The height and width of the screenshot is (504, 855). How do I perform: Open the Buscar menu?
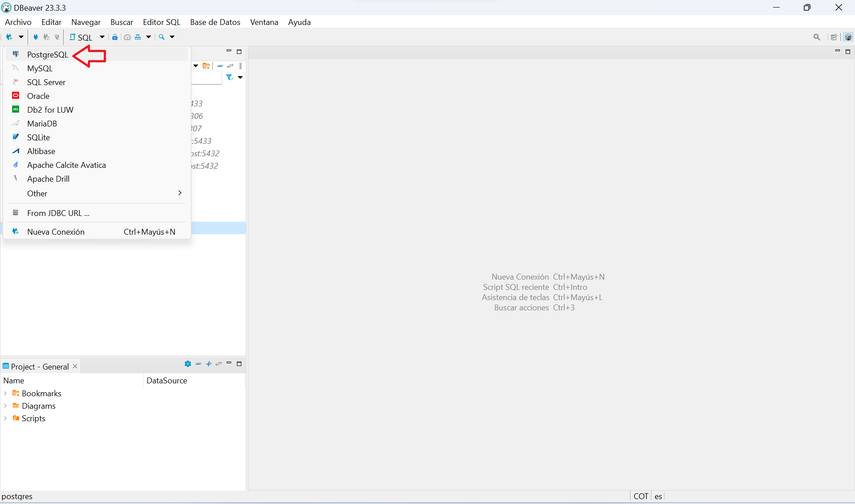coord(122,22)
